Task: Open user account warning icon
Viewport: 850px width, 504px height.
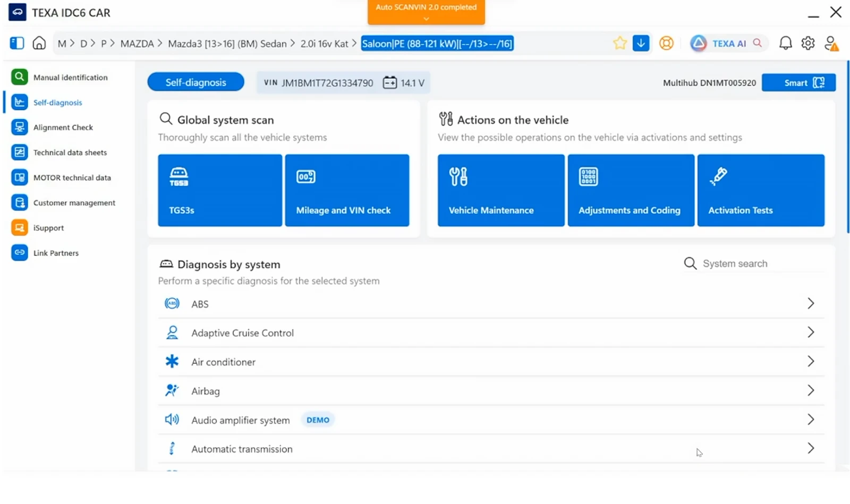Action: pos(831,43)
